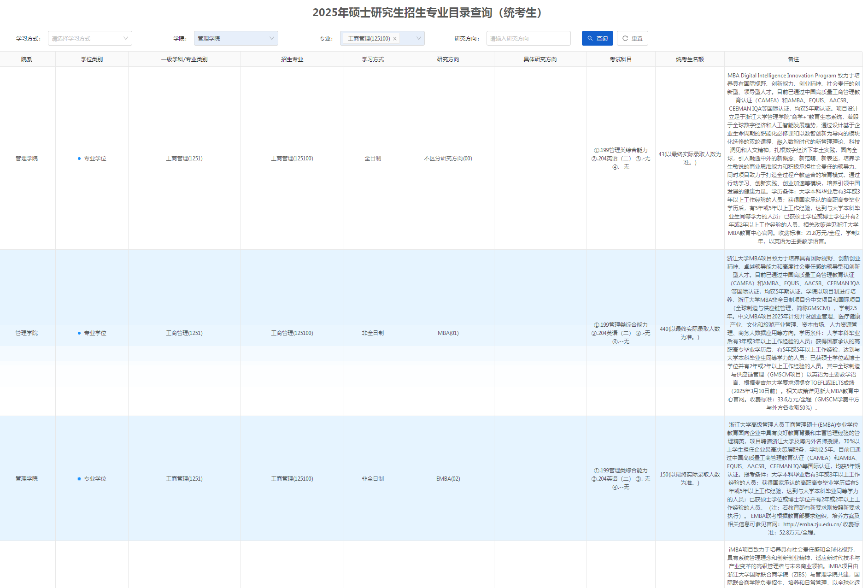This screenshot has height=588, width=868.
Task: Click the 备注 column header
Action: click(793, 59)
